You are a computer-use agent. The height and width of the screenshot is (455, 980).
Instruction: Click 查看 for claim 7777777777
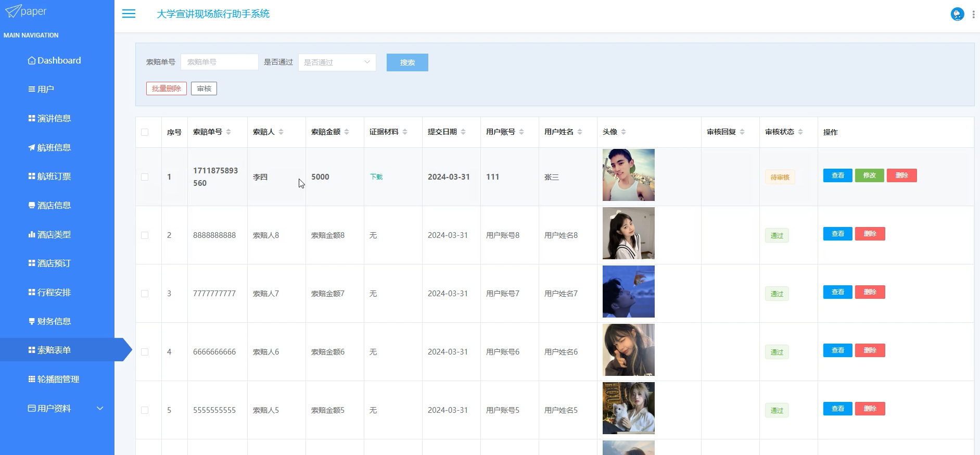[x=838, y=292]
